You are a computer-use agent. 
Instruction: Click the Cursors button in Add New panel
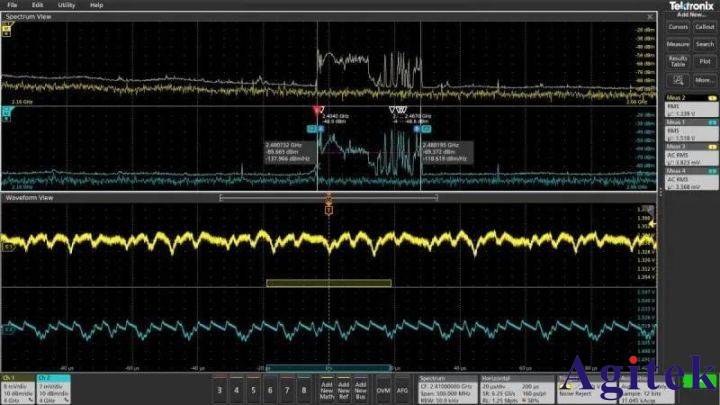point(678,28)
